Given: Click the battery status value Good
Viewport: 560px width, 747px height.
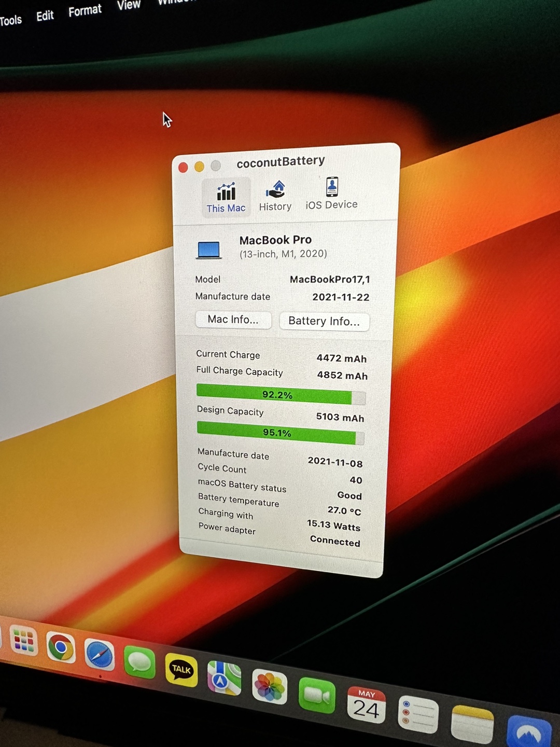Looking at the screenshot, I should (x=349, y=496).
